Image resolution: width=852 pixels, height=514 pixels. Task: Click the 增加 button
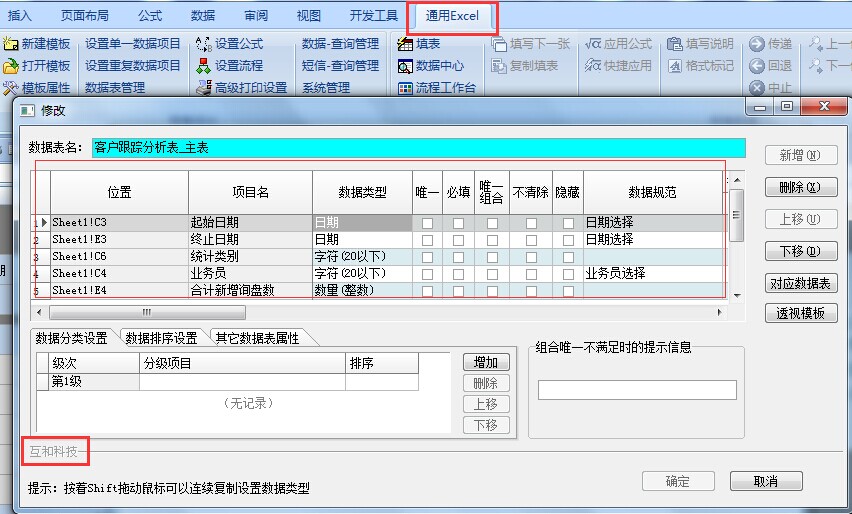click(x=486, y=362)
